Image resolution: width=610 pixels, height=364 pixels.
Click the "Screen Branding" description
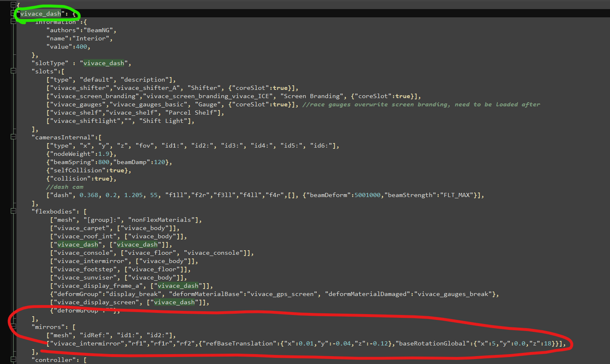312,96
